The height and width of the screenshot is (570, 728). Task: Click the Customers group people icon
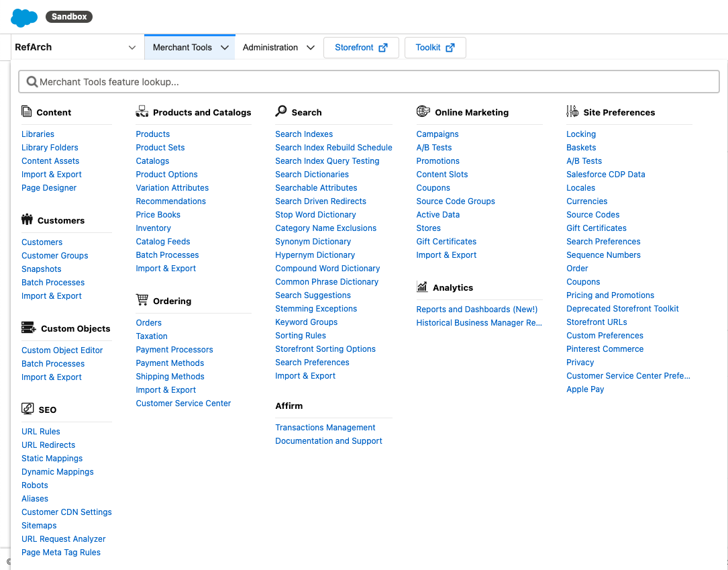[27, 220]
